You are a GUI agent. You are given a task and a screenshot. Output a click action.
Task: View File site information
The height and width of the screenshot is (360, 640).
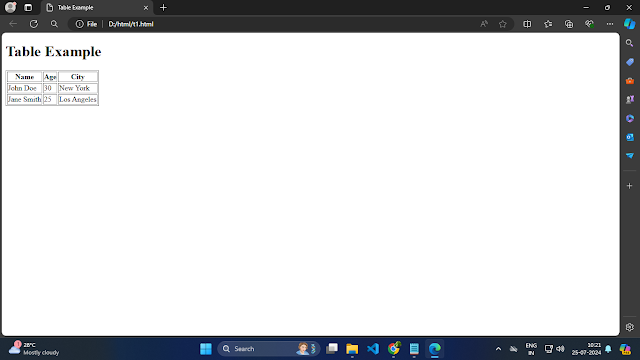(86, 24)
